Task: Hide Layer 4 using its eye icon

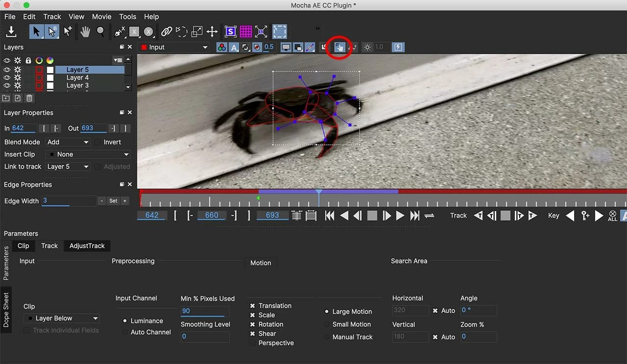Action: point(7,77)
